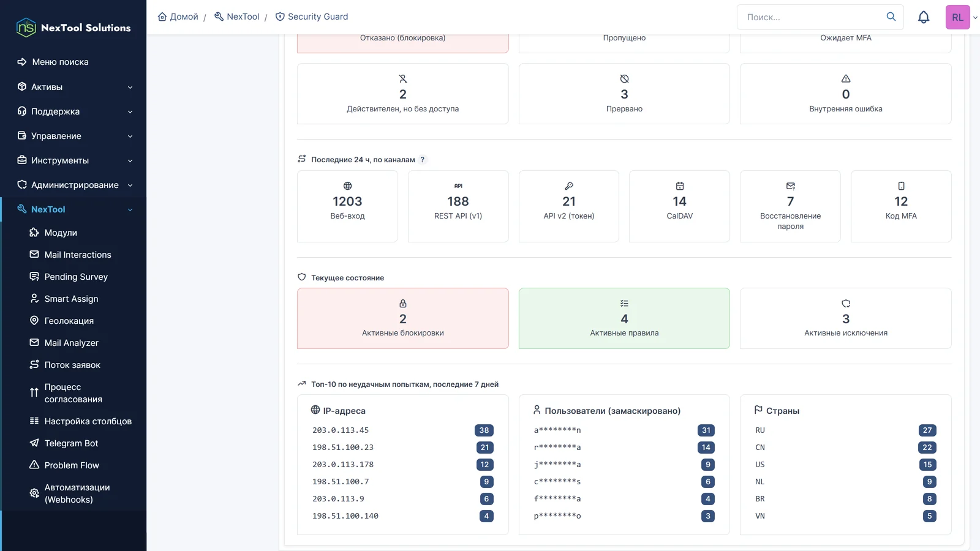
Task: Click the calendar icon on CalDAV card
Action: pyautogui.click(x=680, y=186)
